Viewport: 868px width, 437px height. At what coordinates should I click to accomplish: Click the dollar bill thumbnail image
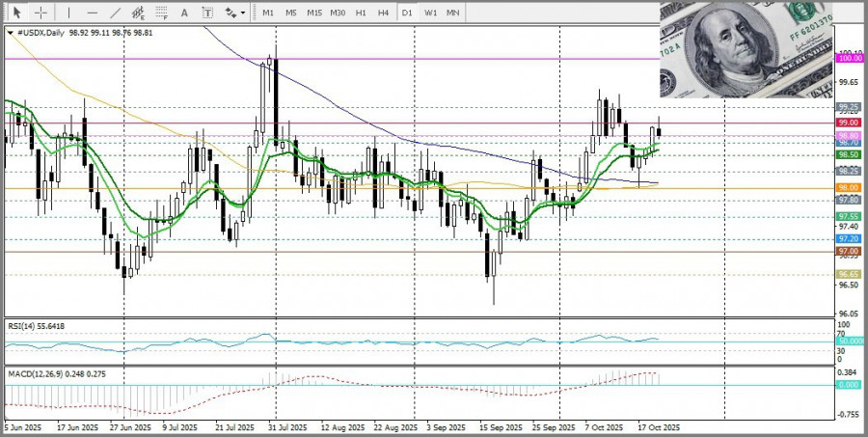coord(745,48)
